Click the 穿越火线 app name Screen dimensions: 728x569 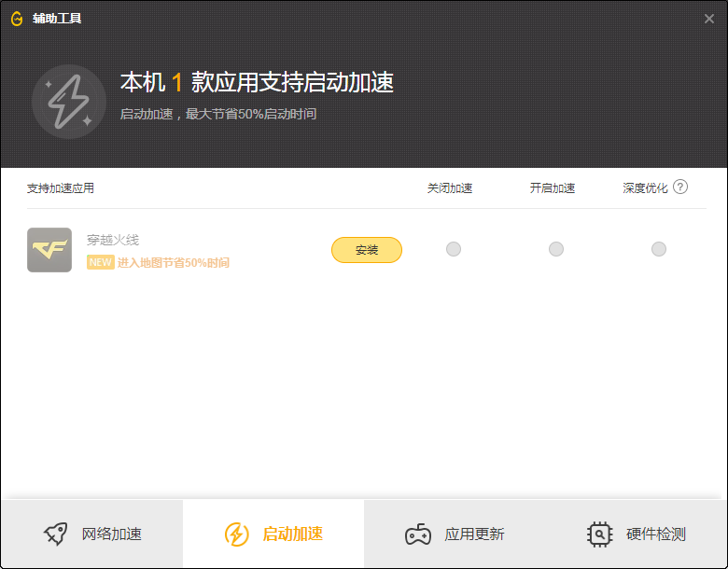click(x=113, y=240)
